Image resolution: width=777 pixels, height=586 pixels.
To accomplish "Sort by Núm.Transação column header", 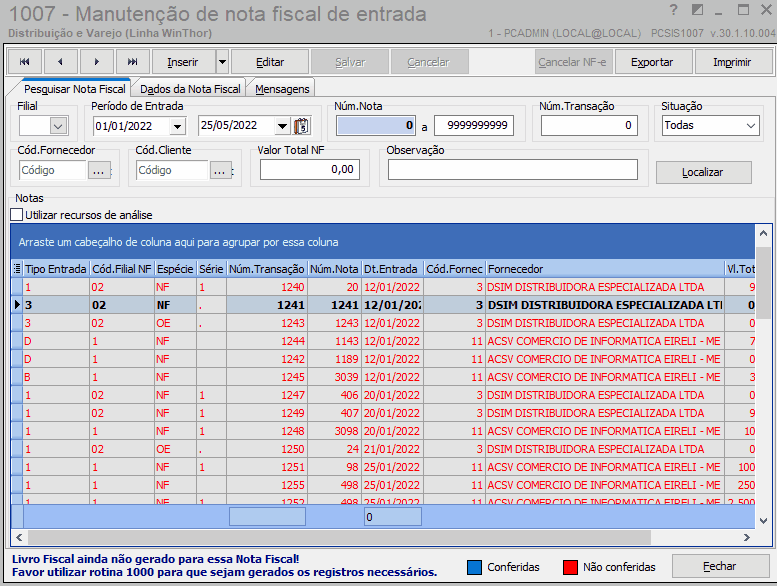I will 267,269.
